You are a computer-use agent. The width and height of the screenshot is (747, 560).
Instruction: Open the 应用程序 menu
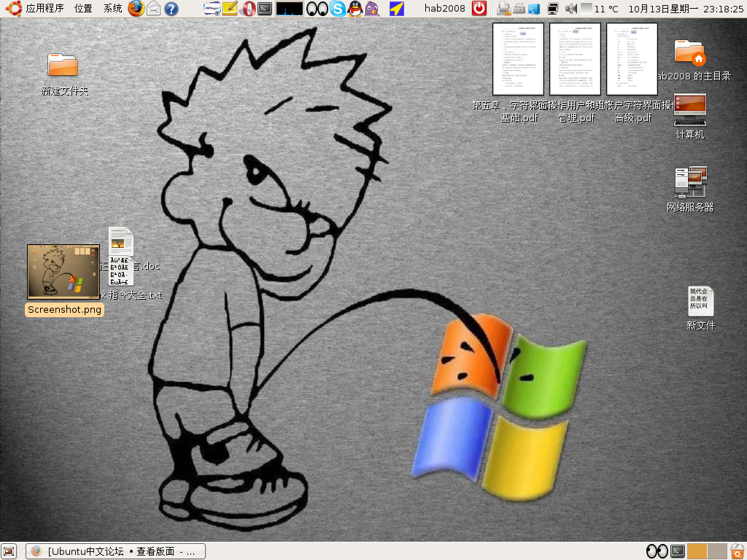(44, 8)
